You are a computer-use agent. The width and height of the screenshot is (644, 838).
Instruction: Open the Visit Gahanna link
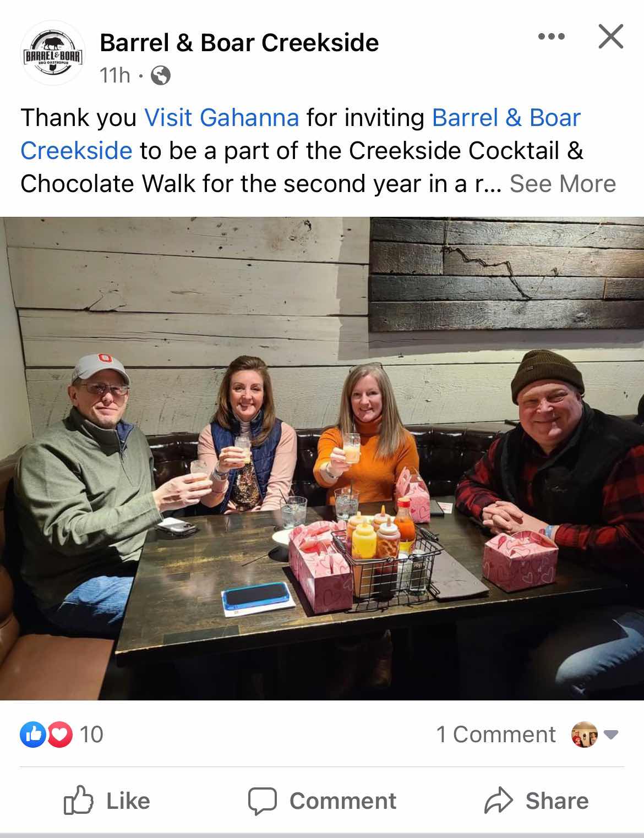[221, 117]
